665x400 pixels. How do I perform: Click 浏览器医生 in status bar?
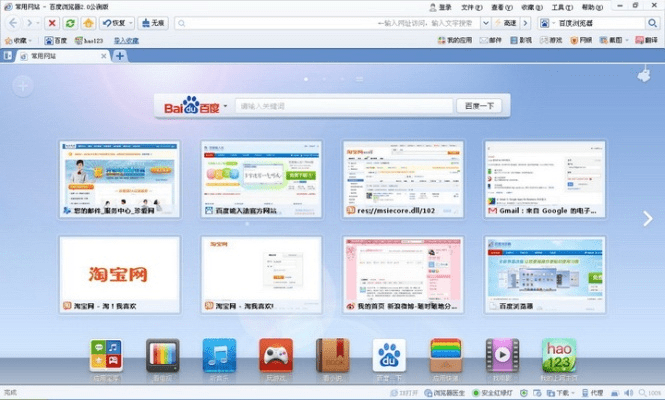coord(445,393)
